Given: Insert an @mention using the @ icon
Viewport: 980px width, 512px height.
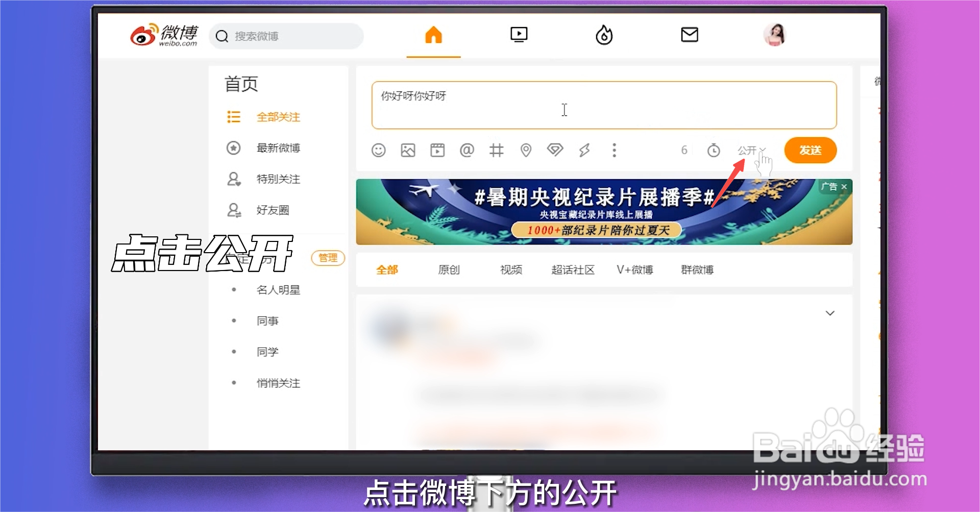Looking at the screenshot, I should pyautogui.click(x=467, y=150).
